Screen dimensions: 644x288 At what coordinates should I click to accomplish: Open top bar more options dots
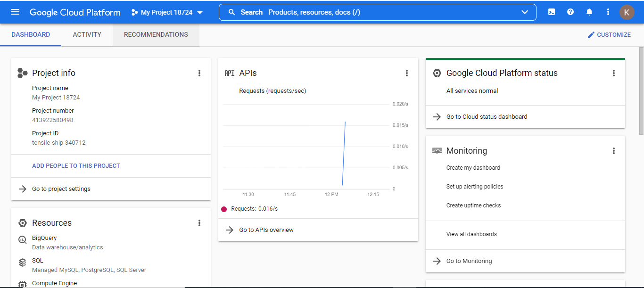(x=608, y=12)
